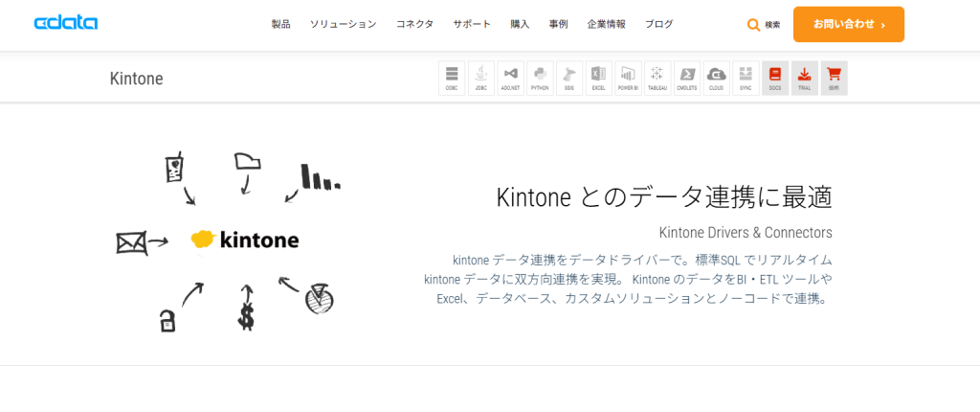Select the Cmdlets PowerShell icon
The height and width of the screenshot is (412, 980).
pos(687,79)
